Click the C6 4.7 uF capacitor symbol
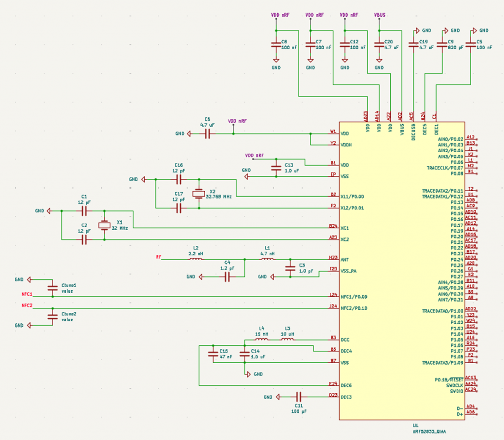504x440 pixels. point(207,134)
